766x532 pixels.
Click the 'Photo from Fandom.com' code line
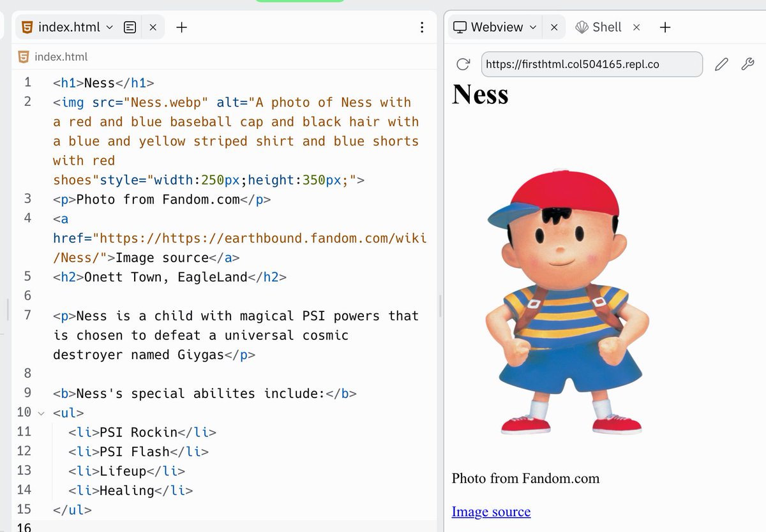pyautogui.click(x=162, y=199)
